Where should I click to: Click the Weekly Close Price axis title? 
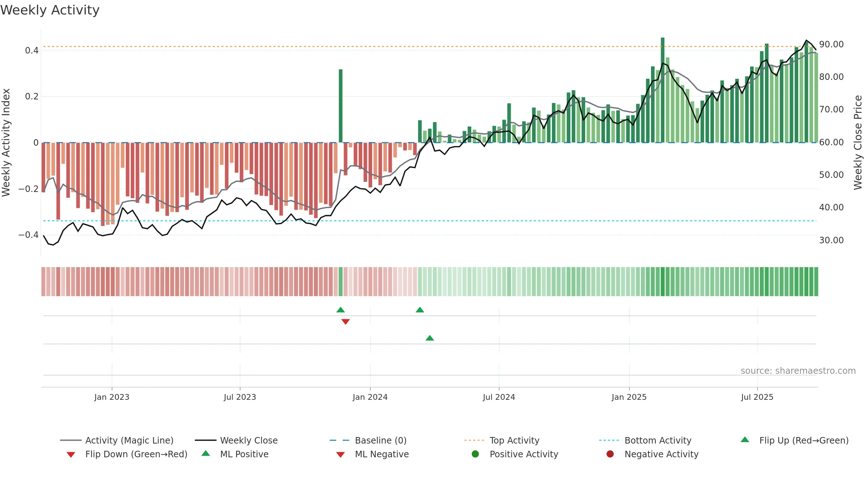[858, 142]
